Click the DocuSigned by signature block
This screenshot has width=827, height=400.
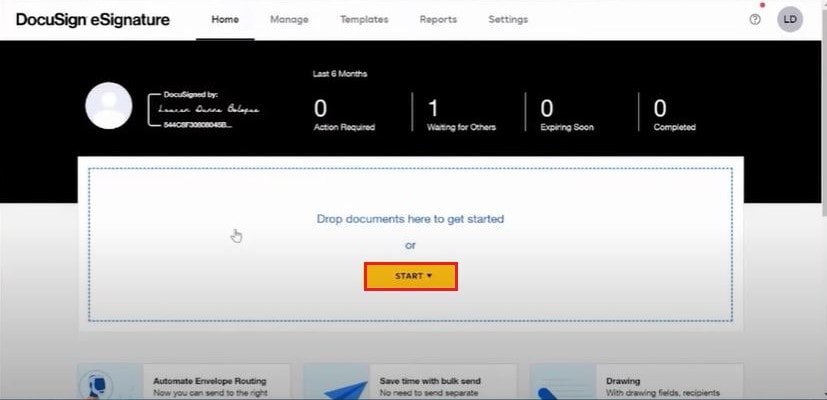(204, 110)
